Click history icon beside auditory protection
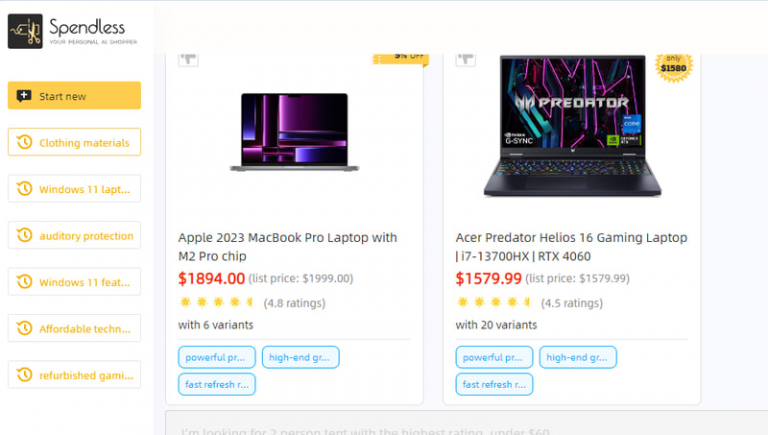The image size is (768, 435). coord(24,235)
